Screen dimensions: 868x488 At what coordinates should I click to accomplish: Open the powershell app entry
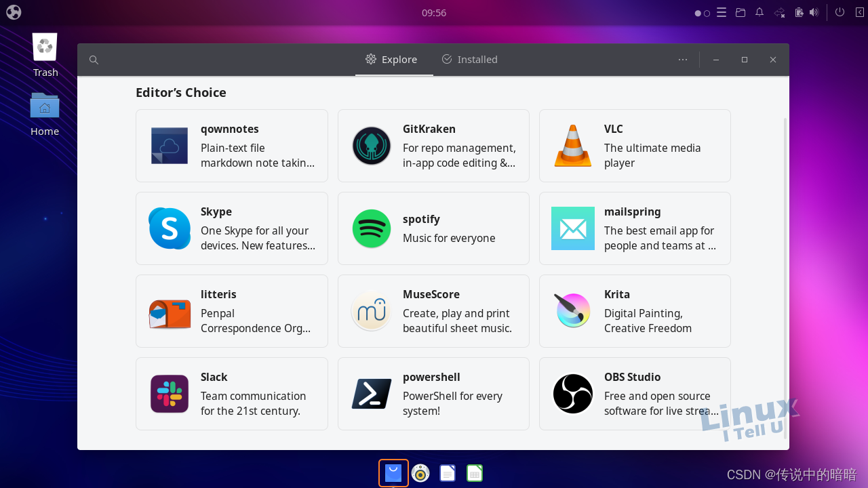tap(433, 394)
